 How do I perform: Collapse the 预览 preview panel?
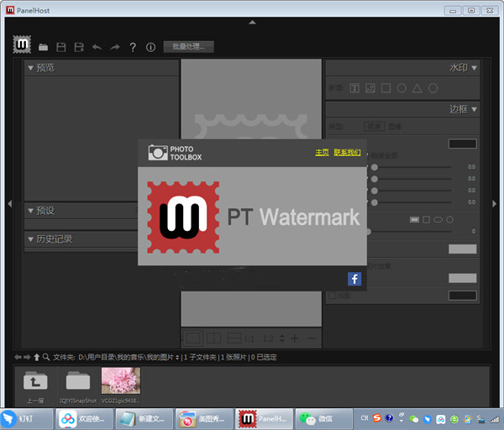[30, 68]
